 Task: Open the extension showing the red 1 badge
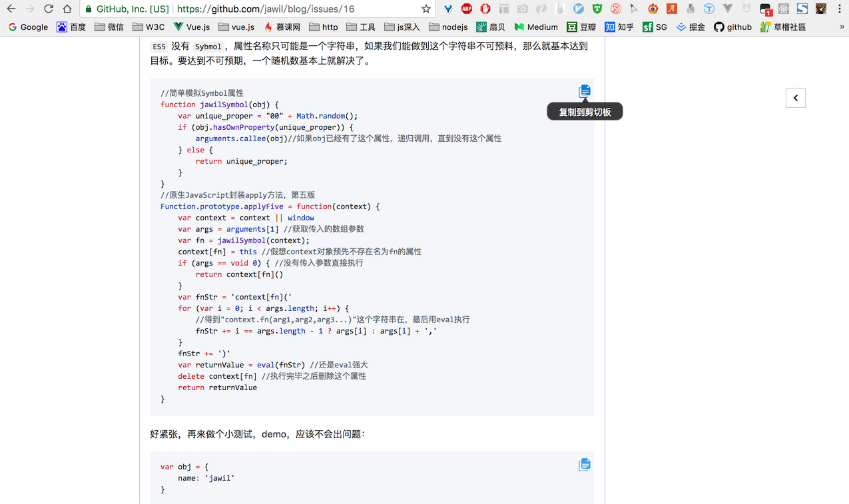[x=765, y=9]
